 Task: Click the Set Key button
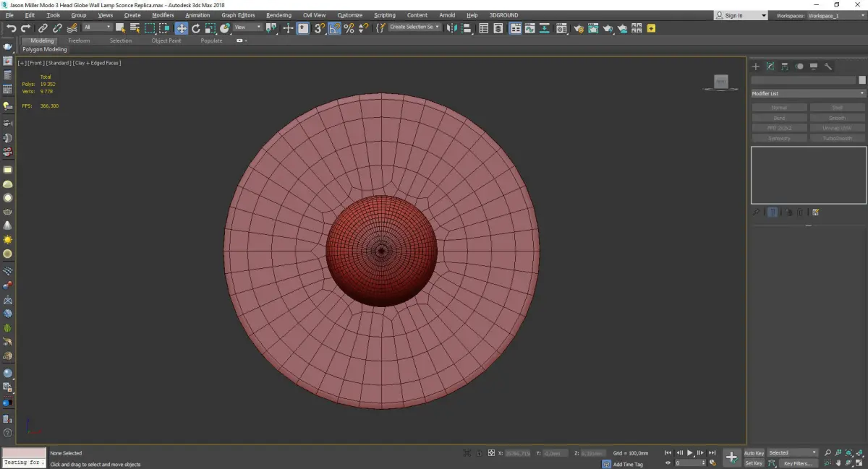click(754, 463)
